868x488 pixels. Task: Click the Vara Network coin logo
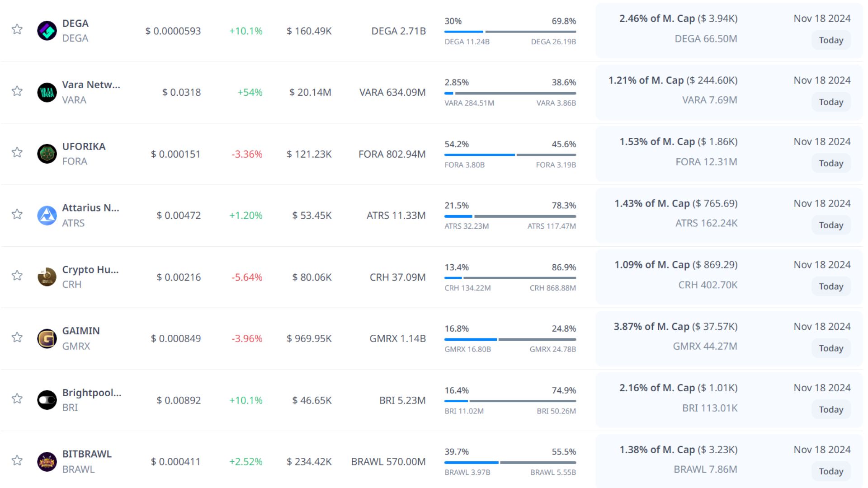coord(47,92)
